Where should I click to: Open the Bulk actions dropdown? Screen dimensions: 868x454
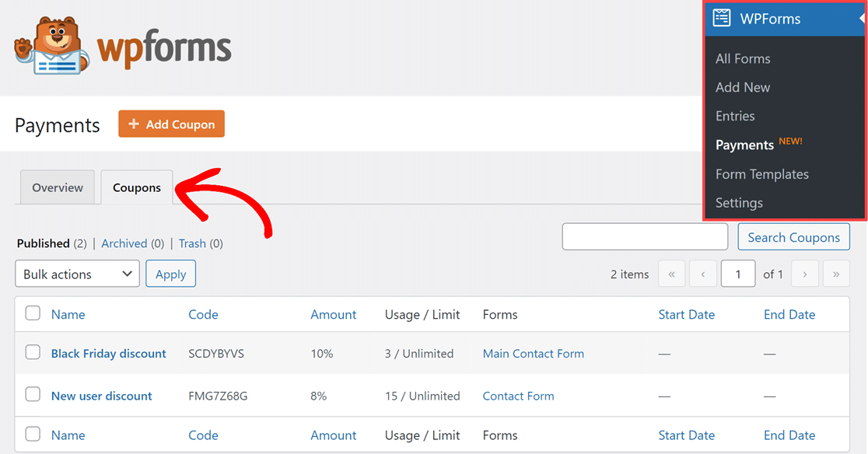click(77, 274)
